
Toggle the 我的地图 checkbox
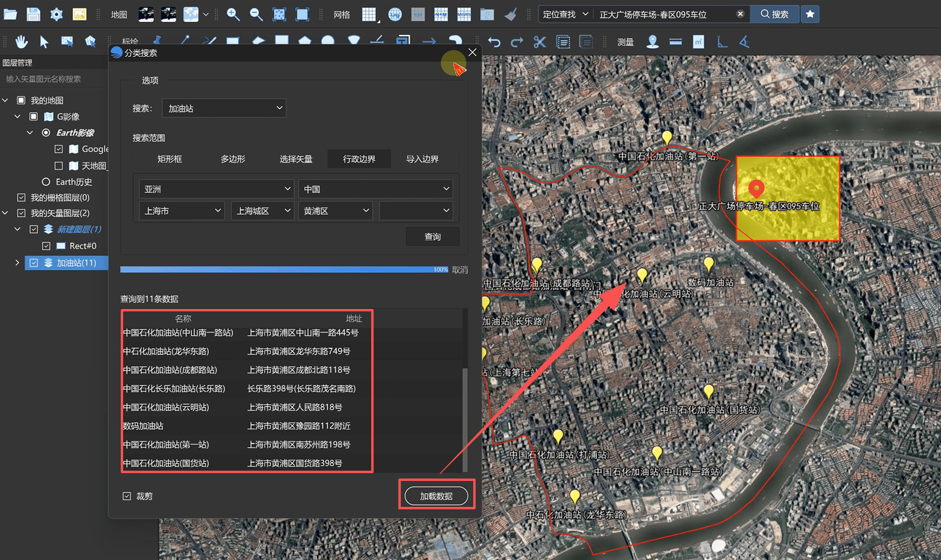(21, 100)
